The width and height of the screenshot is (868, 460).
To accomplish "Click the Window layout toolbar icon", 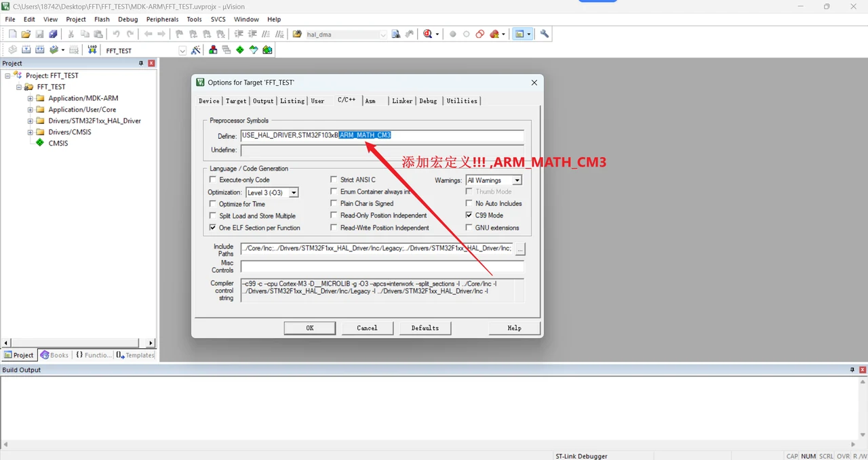I will click(519, 34).
